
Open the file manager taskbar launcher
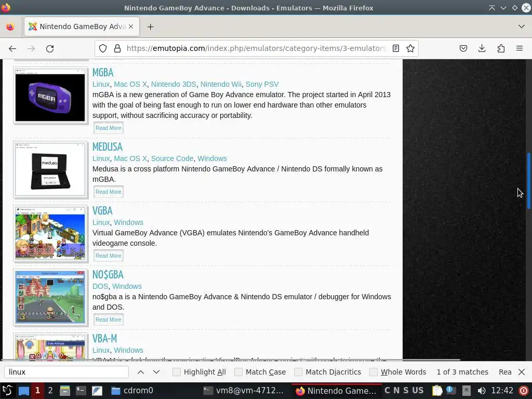pos(64,391)
